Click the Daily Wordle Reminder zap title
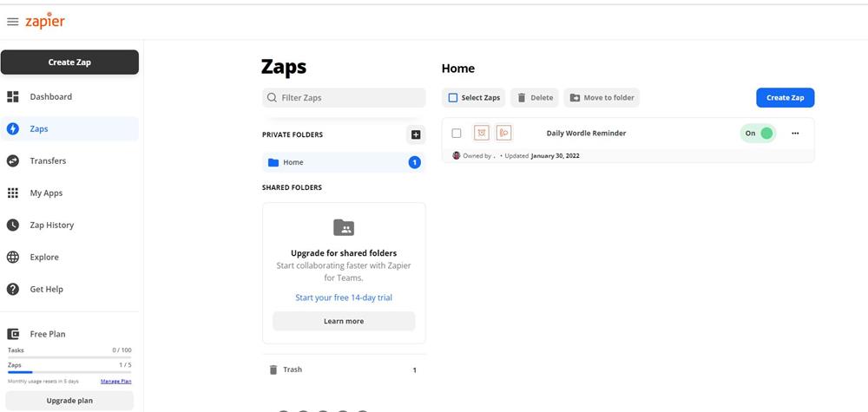Screen dimensions: 868x412 586,134
